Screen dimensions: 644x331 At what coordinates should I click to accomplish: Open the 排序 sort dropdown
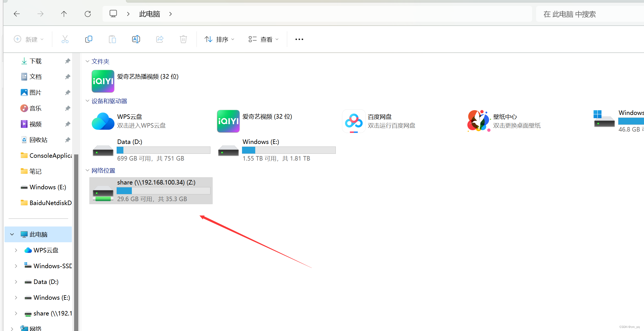(x=219, y=39)
